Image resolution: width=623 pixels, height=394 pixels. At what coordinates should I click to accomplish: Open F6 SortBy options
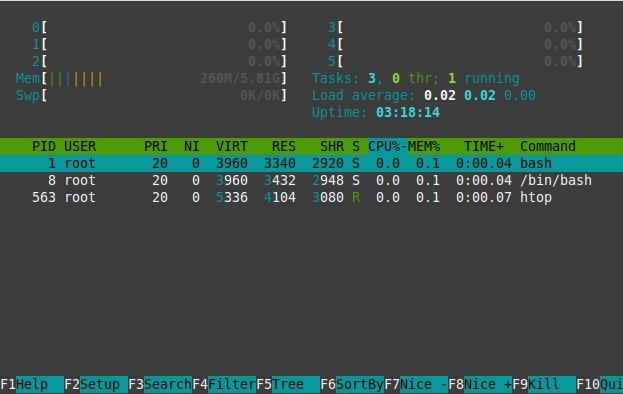point(352,384)
